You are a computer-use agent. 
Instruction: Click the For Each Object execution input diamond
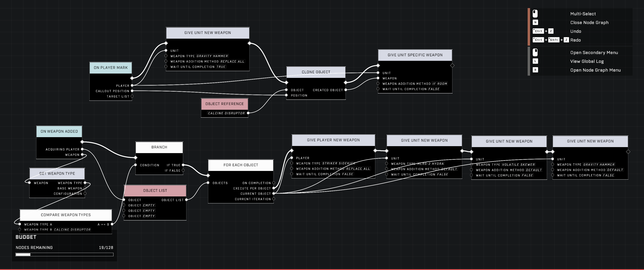tap(208, 175)
